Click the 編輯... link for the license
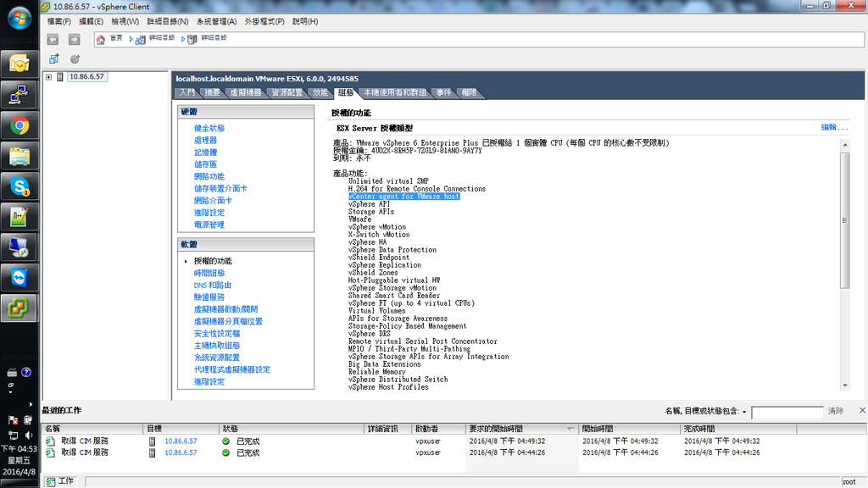The width and height of the screenshot is (868, 488). (834, 127)
